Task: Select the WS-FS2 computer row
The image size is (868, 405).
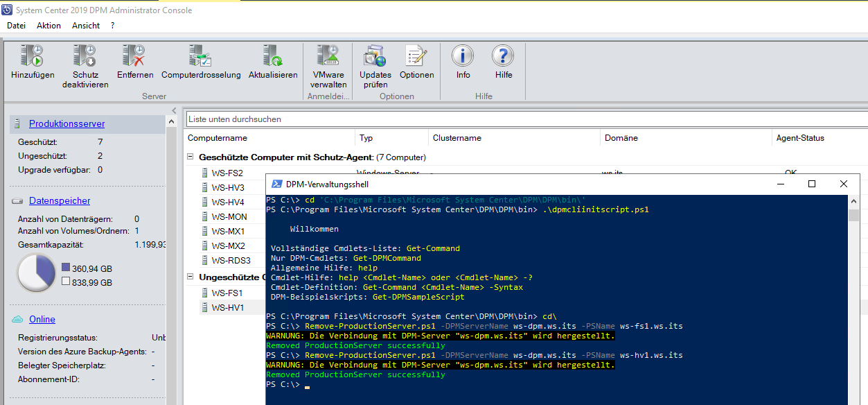Action: coord(227,173)
